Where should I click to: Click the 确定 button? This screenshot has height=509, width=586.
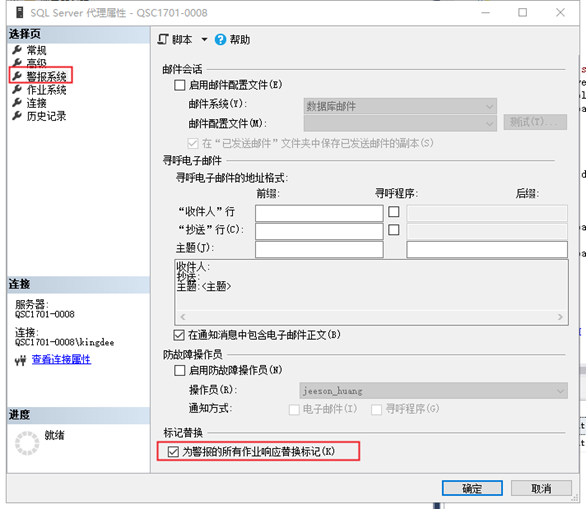point(472,488)
